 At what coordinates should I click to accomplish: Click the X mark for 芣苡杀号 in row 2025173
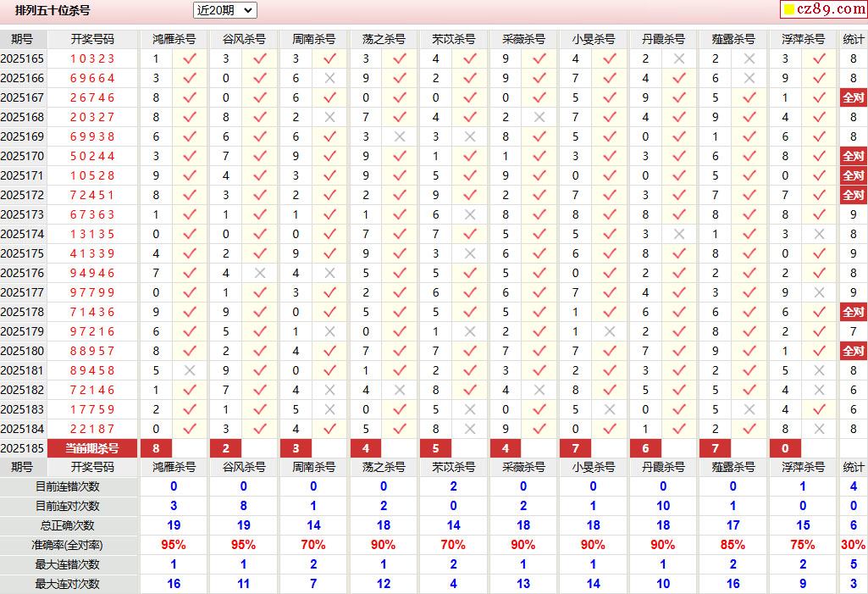[x=470, y=214]
